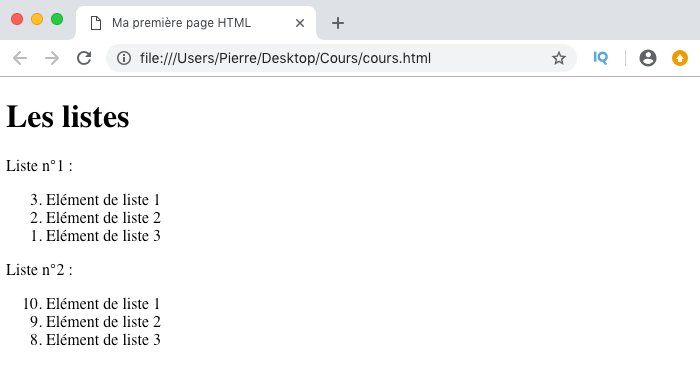Click the Les listes heading
The width and height of the screenshot is (700, 370).
coord(67,116)
